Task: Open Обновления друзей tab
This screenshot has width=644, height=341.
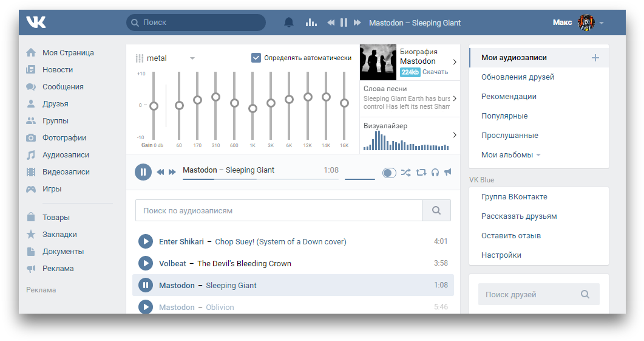Action: [x=518, y=77]
